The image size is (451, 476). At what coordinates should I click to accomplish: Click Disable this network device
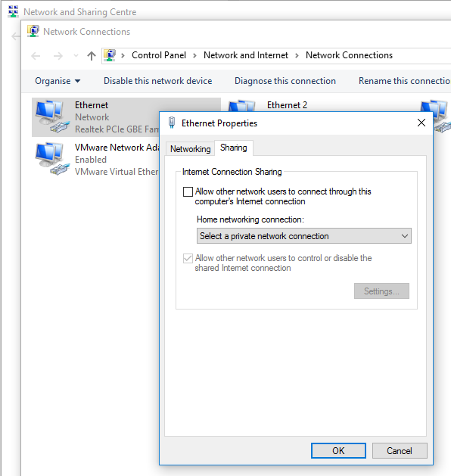tap(158, 81)
